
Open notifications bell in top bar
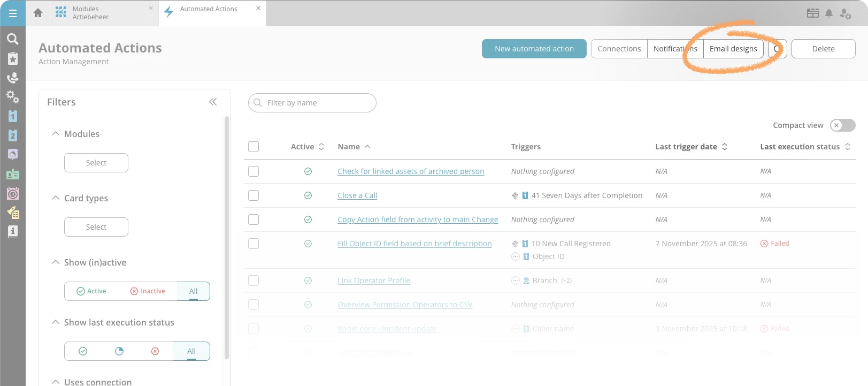coord(829,13)
